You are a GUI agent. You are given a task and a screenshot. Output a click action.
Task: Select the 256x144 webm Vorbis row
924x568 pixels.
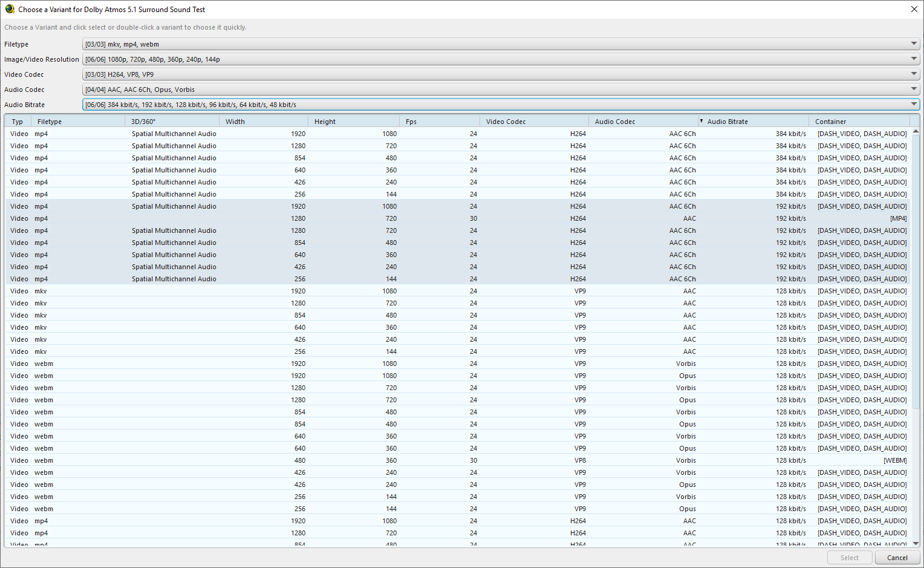458,497
